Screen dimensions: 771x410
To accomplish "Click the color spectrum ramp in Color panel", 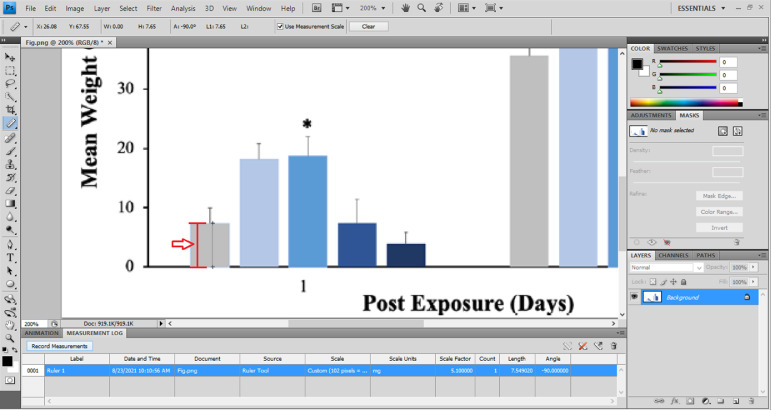I will tap(685, 102).
